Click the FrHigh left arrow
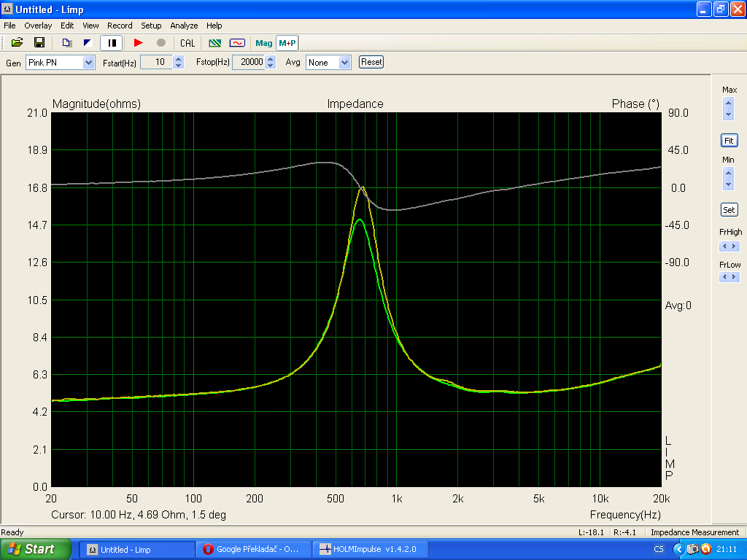This screenshot has height=560, width=747. click(x=724, y=246)
